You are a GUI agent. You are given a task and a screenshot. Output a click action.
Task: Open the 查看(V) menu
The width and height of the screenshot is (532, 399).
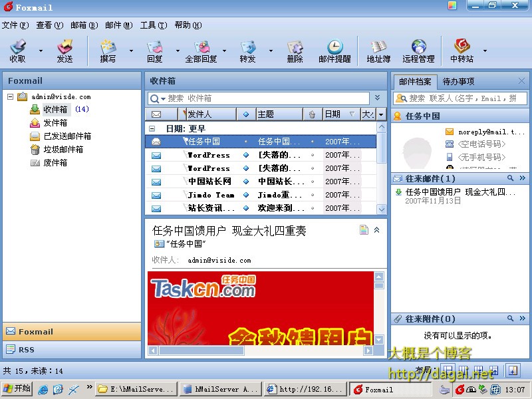49,25
